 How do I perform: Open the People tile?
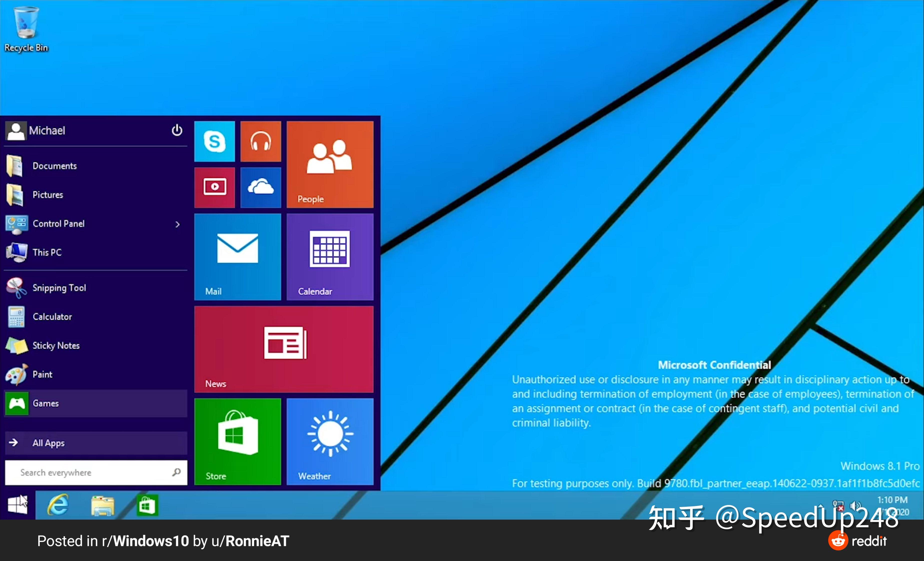(330, 164)
